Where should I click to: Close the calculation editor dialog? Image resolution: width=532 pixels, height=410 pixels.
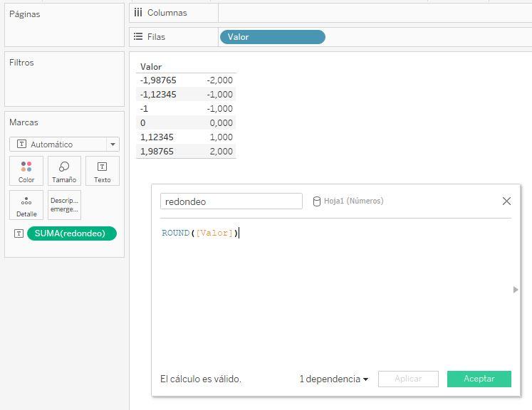[x=506, y=201]
